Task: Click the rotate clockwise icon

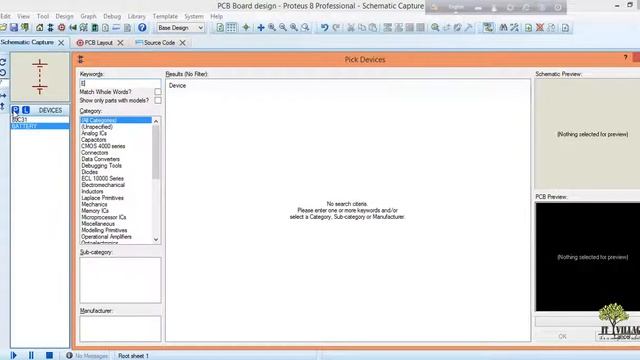Action: coord(3,62)
